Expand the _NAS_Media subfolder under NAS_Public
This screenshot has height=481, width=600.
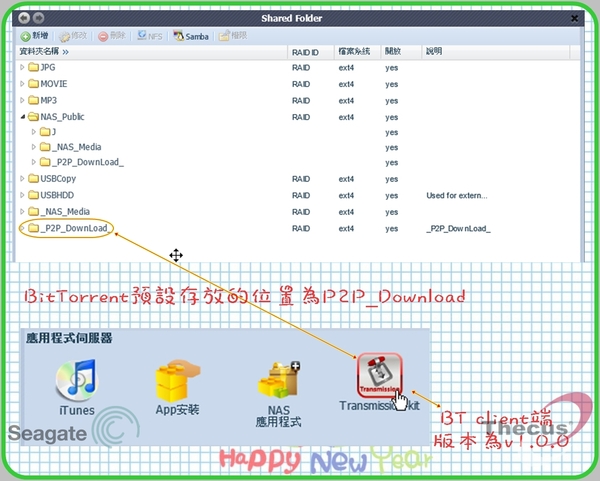(x=34, y=147)
